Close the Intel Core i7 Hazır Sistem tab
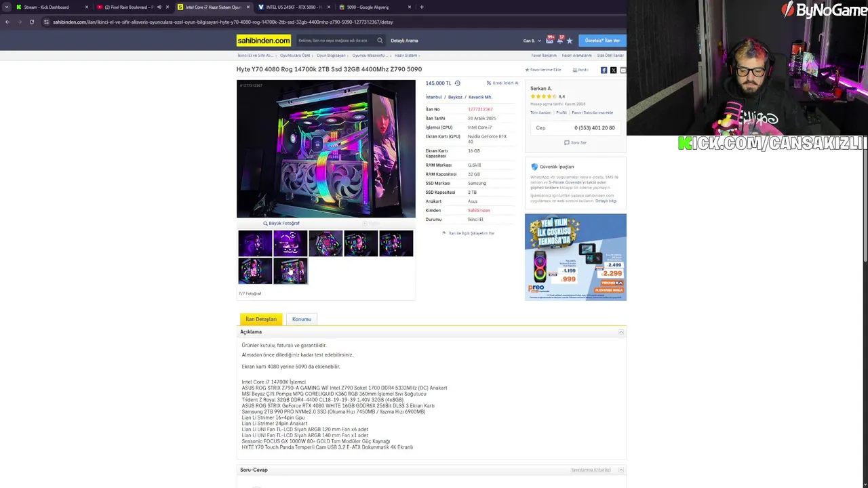The height and width of the screenshot is (488, 868). click(x=248, y=7)
